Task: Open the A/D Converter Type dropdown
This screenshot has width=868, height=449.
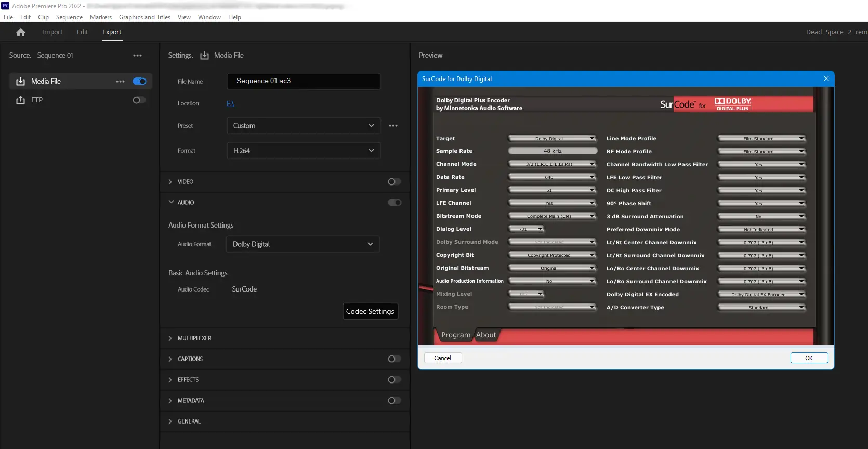Action: (x=761, y=308)
